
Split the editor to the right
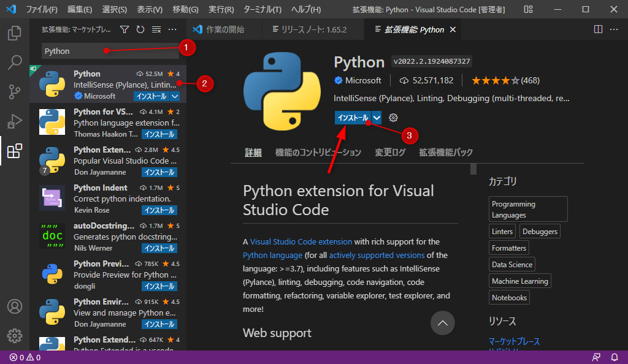[598, 29]
